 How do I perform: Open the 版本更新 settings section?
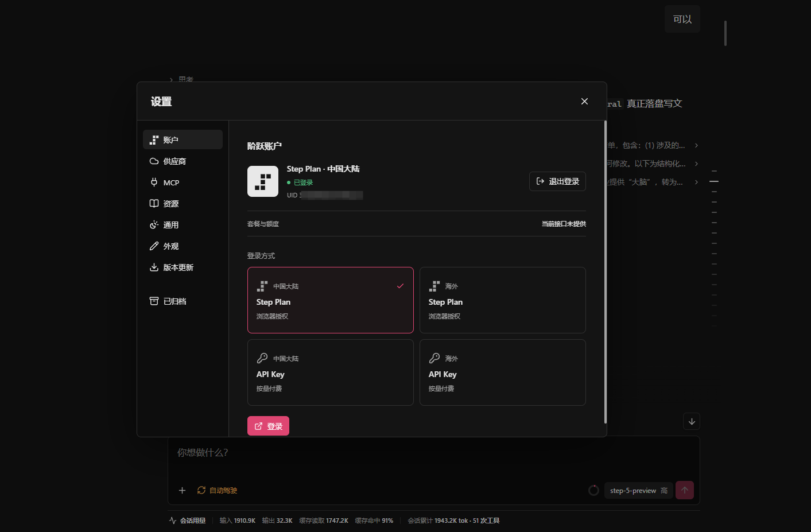pyautogui.click(x=183, y=267)
